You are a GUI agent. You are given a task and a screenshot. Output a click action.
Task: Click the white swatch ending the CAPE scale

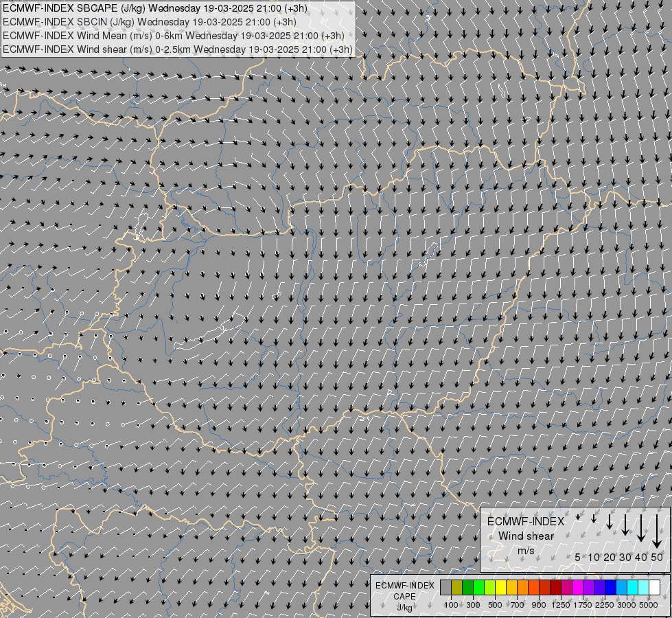(654, 588)
